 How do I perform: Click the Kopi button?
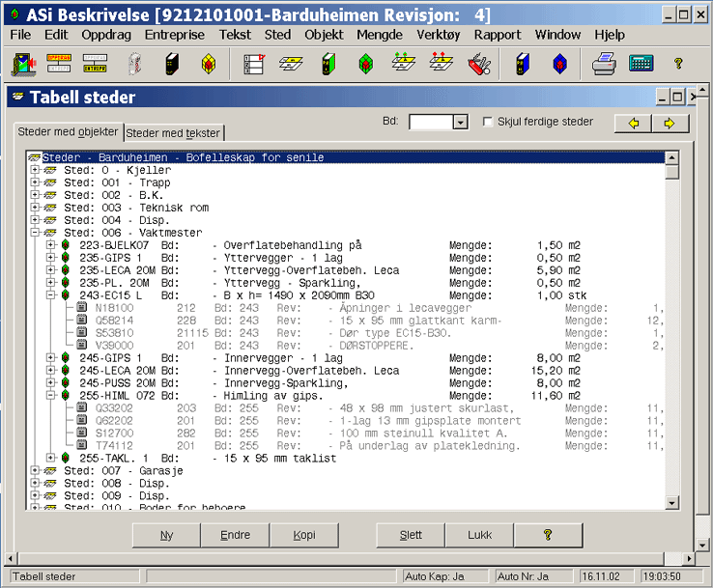pyautogui.click(x=304, y=535)
